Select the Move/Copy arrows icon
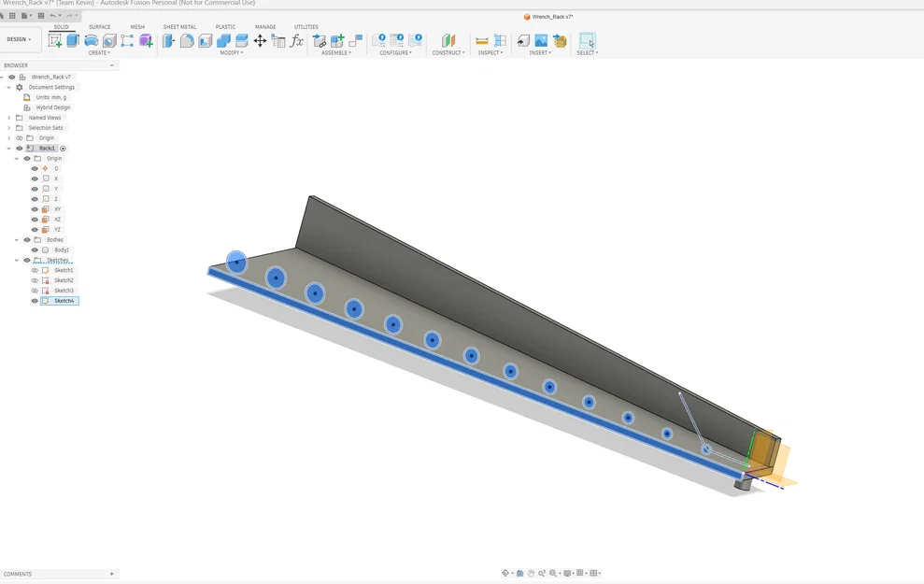This screenshot has width=924, height=584. pos(260,40)
